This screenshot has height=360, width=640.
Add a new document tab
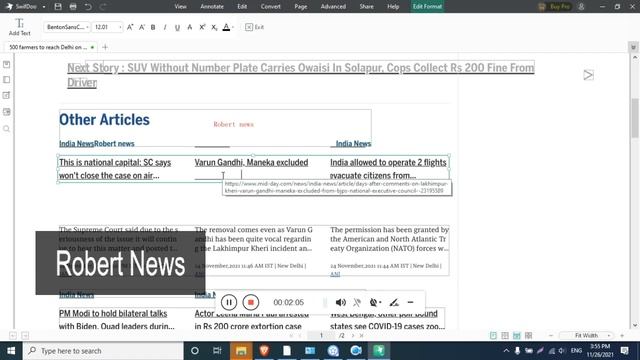pos(105,47)
